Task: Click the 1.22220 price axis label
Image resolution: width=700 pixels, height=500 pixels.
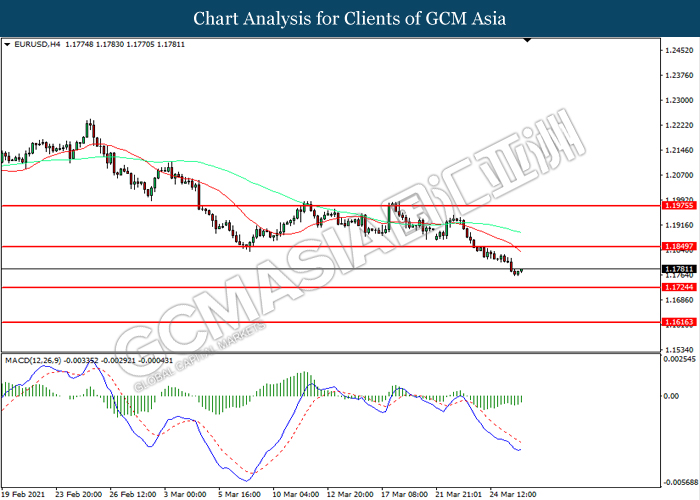Action: (679, 125)
